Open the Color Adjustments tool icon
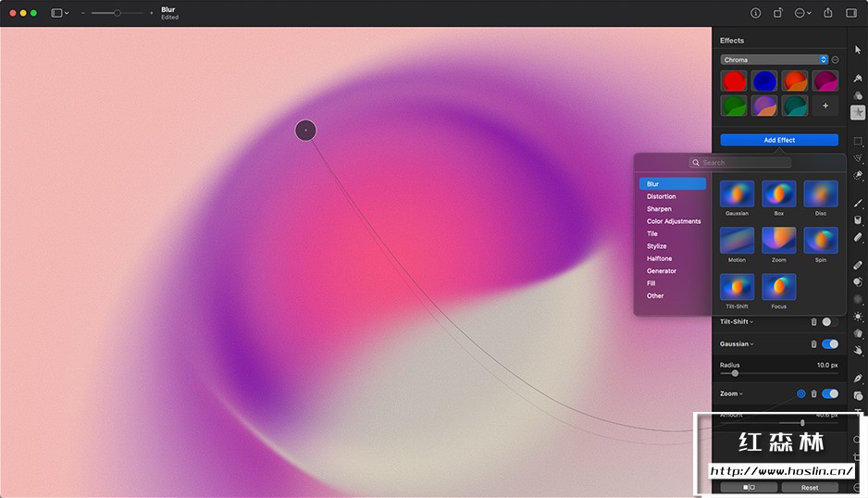The height and width of the screenshot is (498, 868). 858,95
